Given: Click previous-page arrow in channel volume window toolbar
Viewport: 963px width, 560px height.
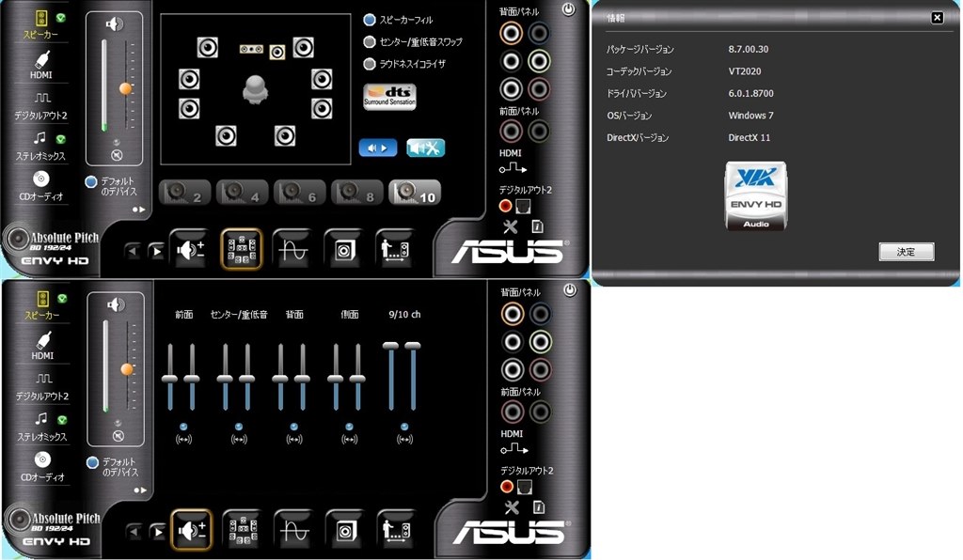Looking at the screenshot, I should 134,532.
